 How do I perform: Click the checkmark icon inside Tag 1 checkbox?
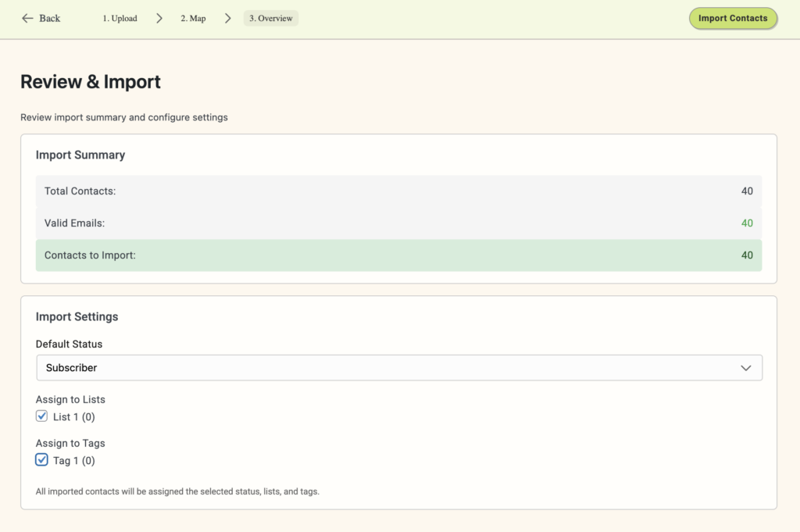point(41,459)
